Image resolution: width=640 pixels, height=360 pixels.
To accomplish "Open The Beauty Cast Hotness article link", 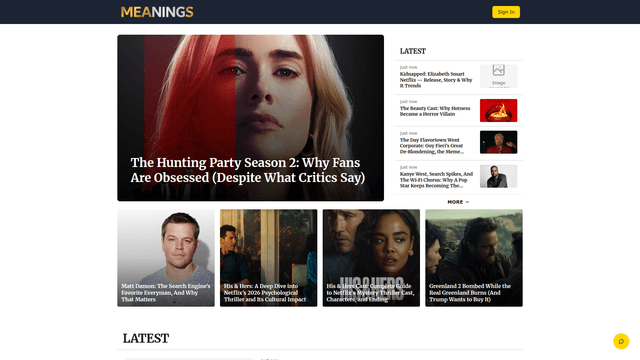I will point(435,111).
